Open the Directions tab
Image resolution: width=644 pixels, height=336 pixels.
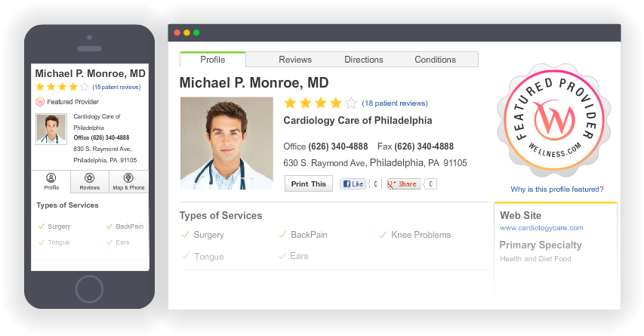(363, 60)
